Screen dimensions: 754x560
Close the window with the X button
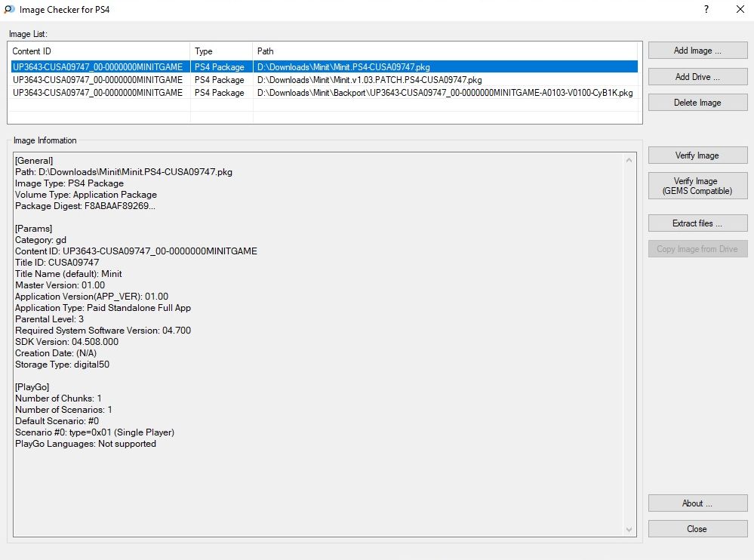pyautogui.click(x=740, y=9)
